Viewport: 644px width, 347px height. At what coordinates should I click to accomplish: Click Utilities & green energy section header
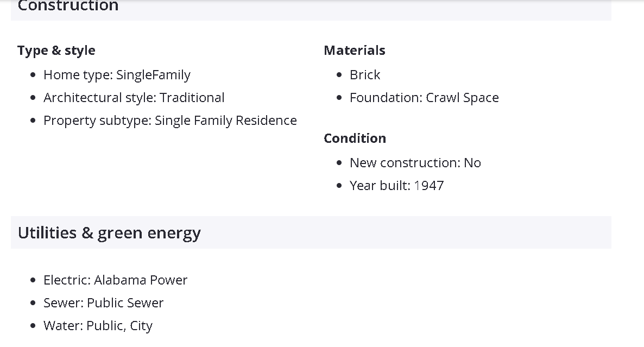tap(109, 233)
